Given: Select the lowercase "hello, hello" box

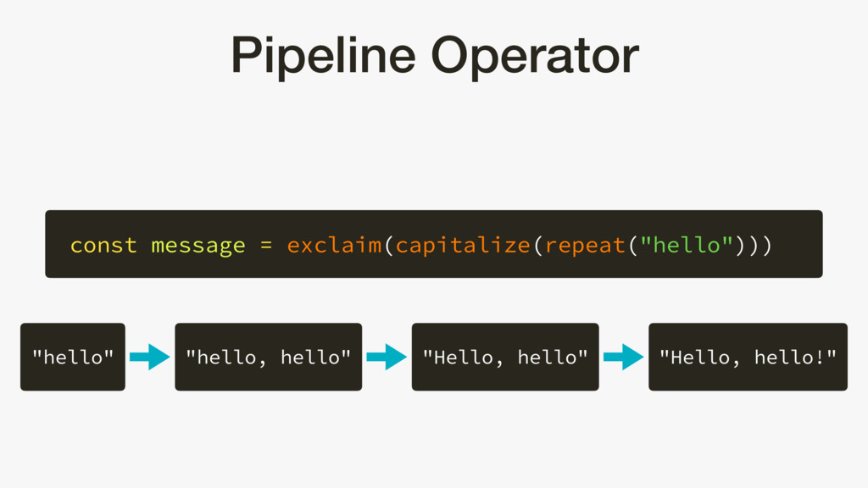Looking at the screenshot, I should (x=268, y=357).
